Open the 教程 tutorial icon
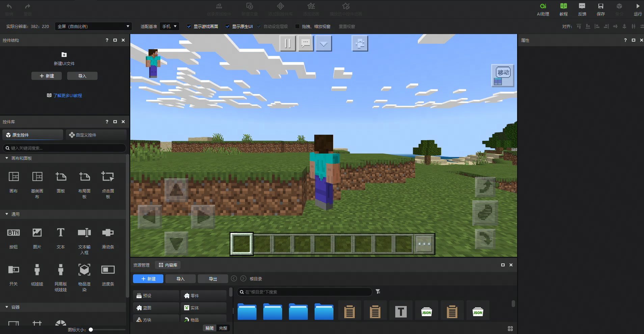This screenshot has height=334, width=644. pyautogui.click(x=563, y=9)
